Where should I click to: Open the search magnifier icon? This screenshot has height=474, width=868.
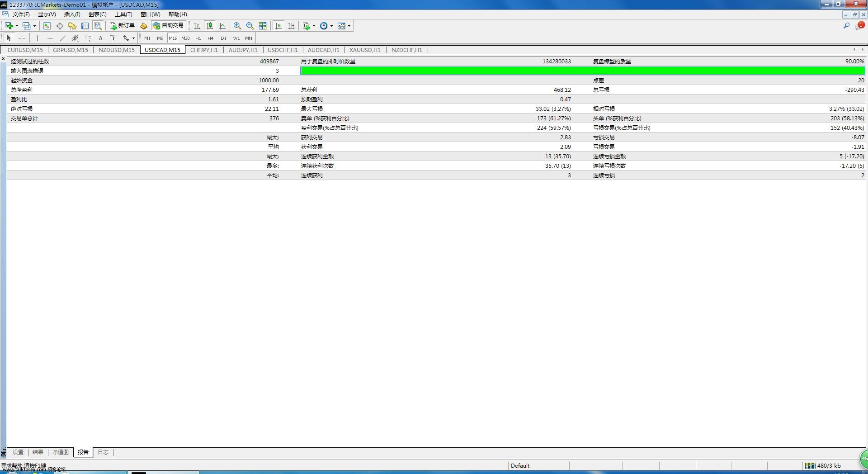846,26
